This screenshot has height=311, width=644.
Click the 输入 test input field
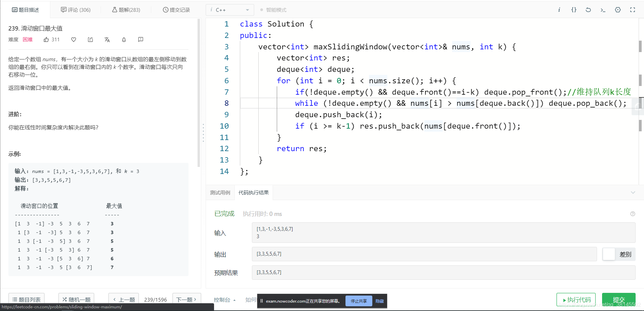(x=443, y=232)
